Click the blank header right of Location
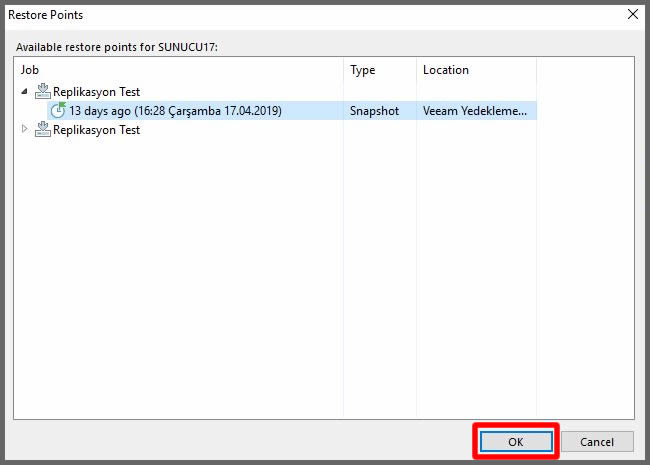This screenshot has width=650, height=465. point(584,70)
